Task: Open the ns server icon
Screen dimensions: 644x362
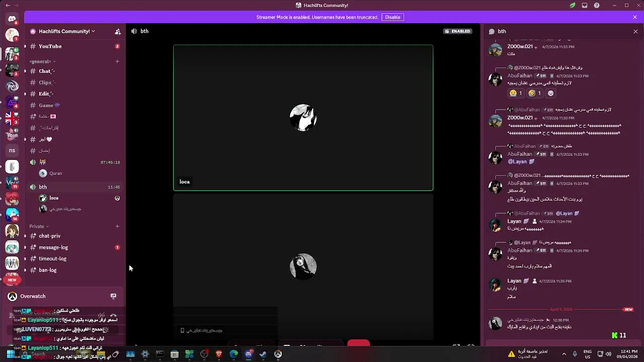Action: [12, 150]
